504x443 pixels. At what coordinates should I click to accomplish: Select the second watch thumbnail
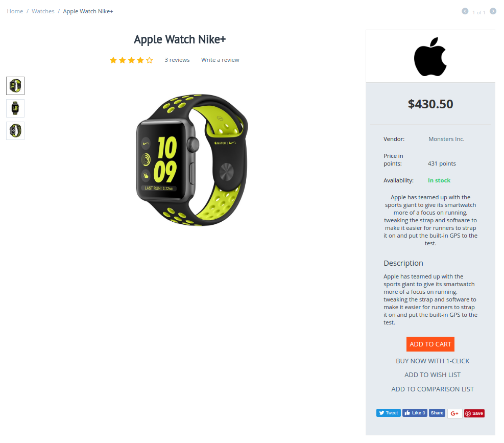coord(15,108)
